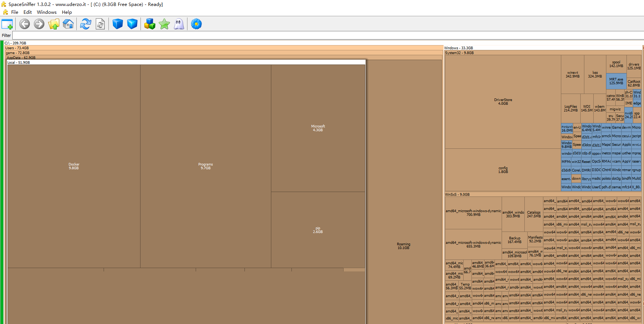
Task: Click the solid blue cube icon
Action: [x=118, y=24]
